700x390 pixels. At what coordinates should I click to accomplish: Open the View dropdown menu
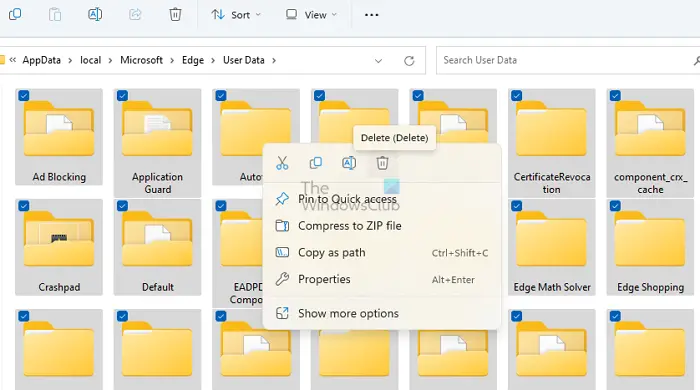click(x=311, y=15)
